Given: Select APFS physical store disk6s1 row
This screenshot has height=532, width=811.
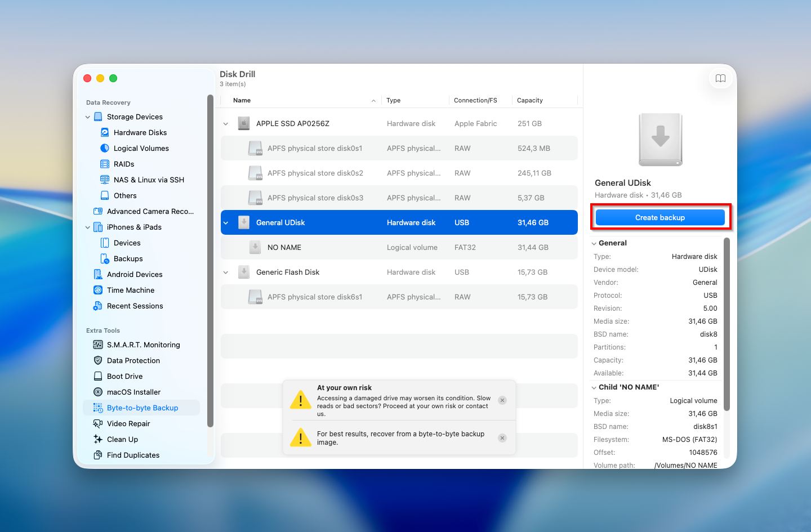Looking at the screenshot, I should coord(399,297).
